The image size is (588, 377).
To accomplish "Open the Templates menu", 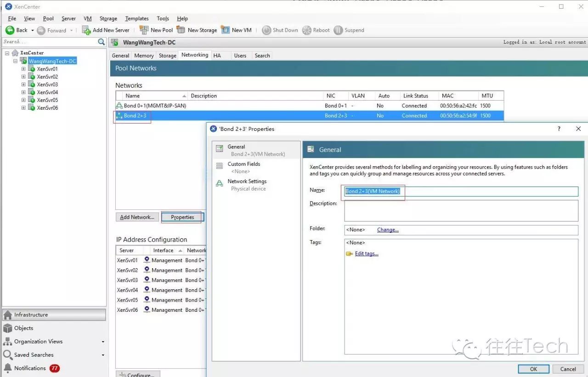I will (x=137, y=18).
